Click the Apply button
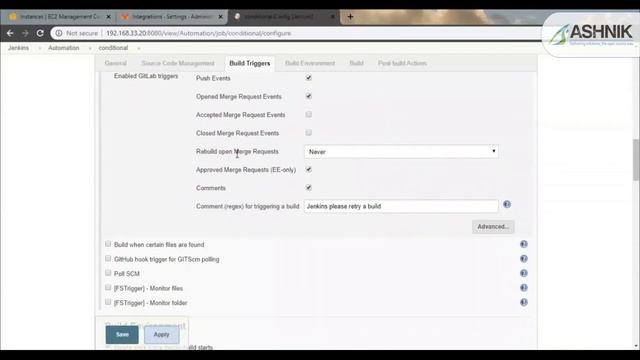 pyautogui.click(x=161, y=335)
